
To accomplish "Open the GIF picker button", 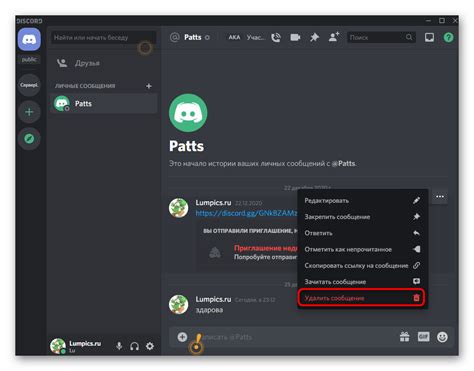I will coord(423,337).
